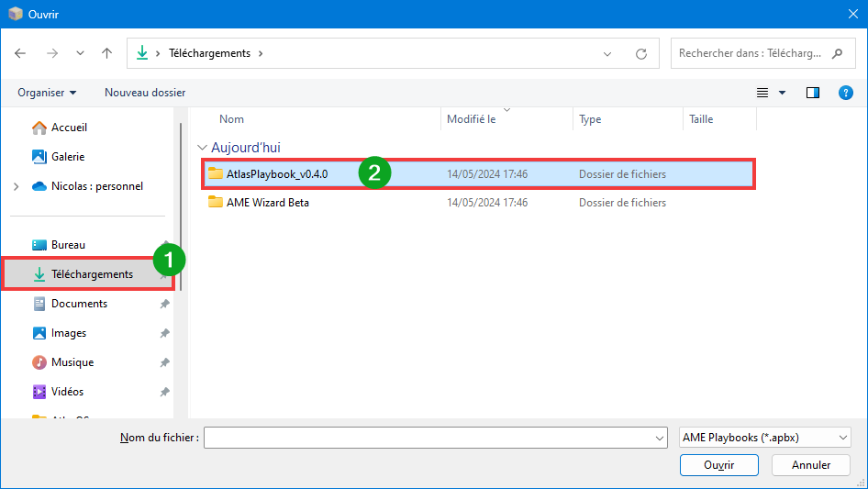Refresh the Téléchargements folder view

coord(641,54)
